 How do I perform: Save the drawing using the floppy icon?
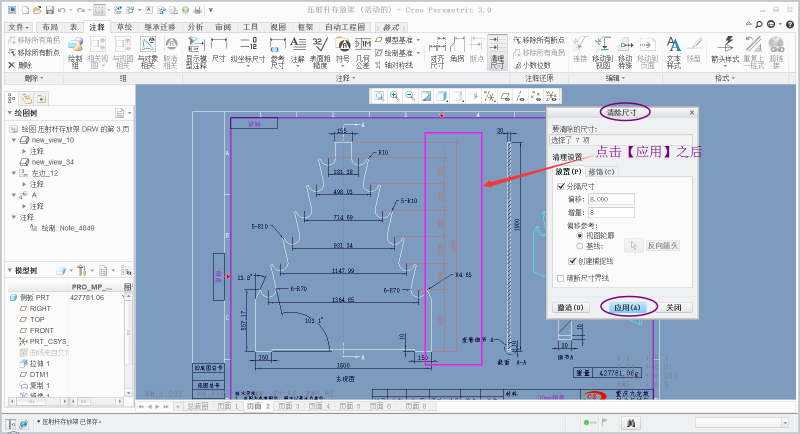[49, 10]
